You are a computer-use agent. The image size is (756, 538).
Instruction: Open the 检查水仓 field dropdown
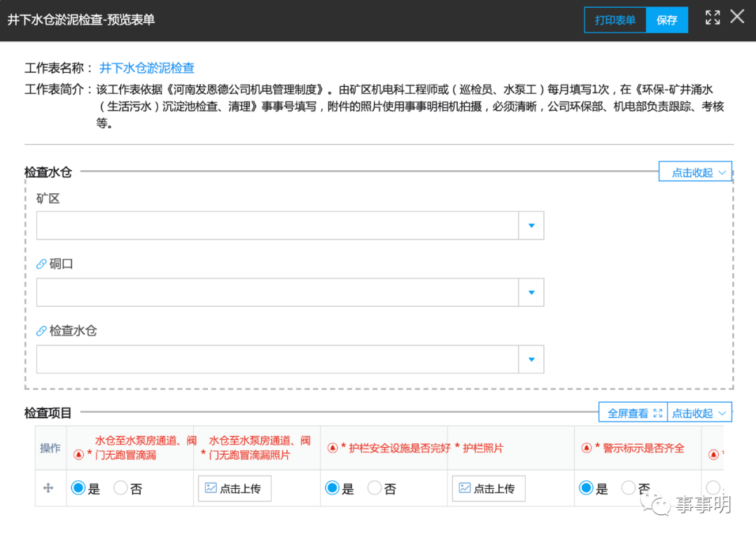tap(531, 359)
